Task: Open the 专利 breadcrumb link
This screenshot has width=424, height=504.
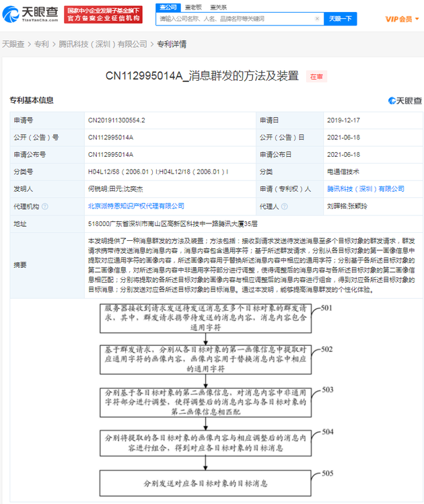Action: click(x=42, y=44)
